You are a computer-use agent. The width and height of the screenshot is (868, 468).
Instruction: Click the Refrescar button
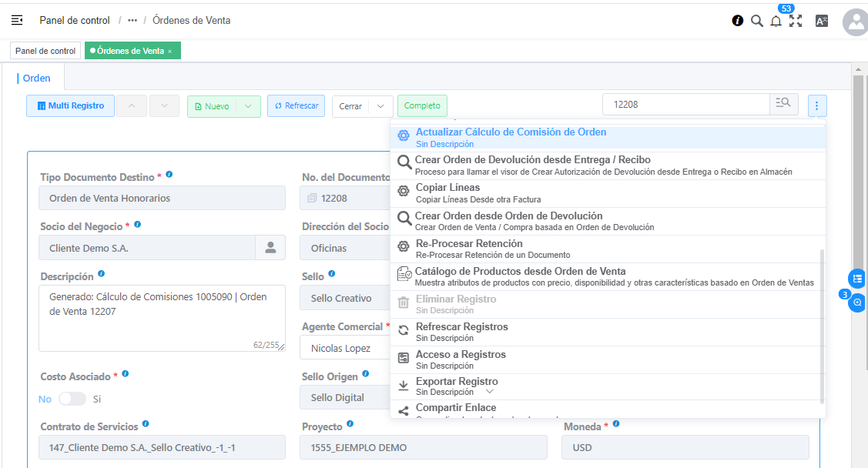click(296, 106)
